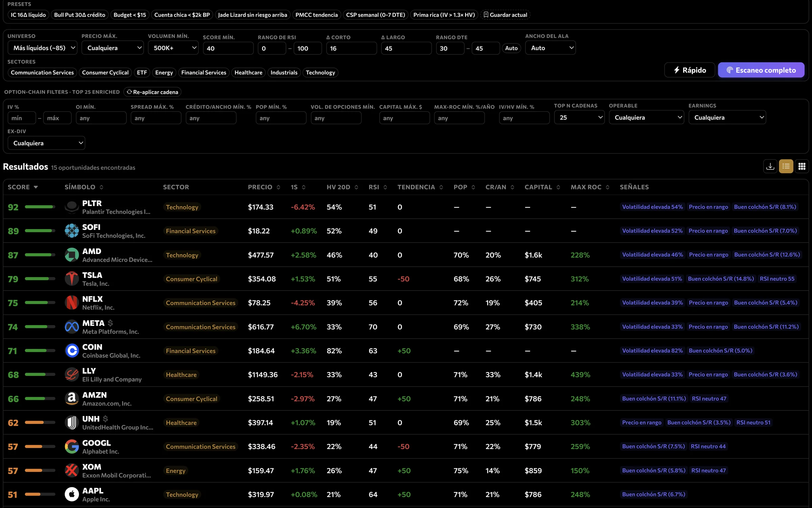Switch to list view layout
The width and height of the screenshot is (812, 508).
[786, 166]
